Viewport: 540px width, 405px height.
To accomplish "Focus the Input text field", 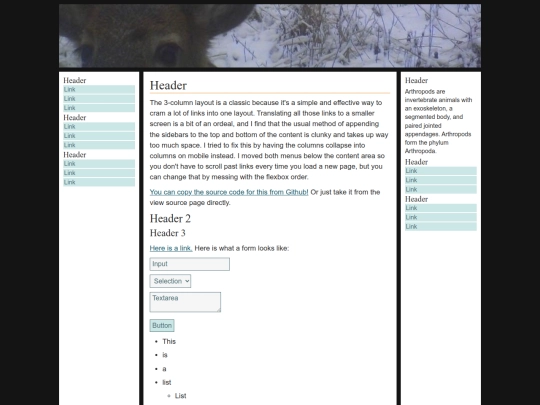I will 189,264.
